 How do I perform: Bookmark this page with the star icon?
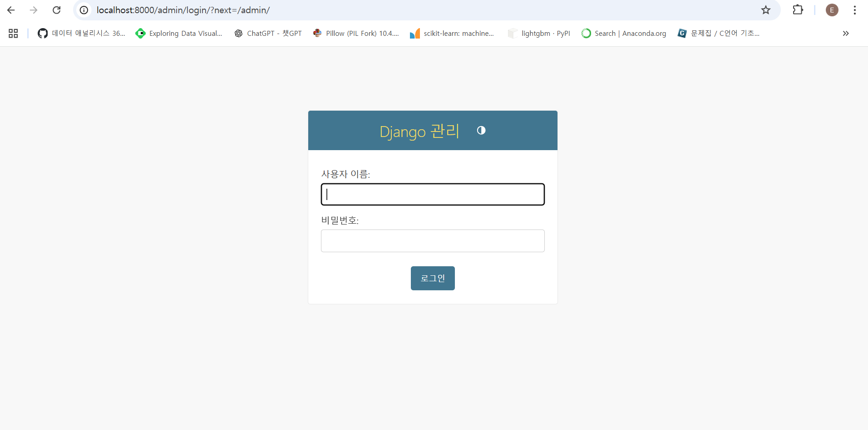click(766, 10)
